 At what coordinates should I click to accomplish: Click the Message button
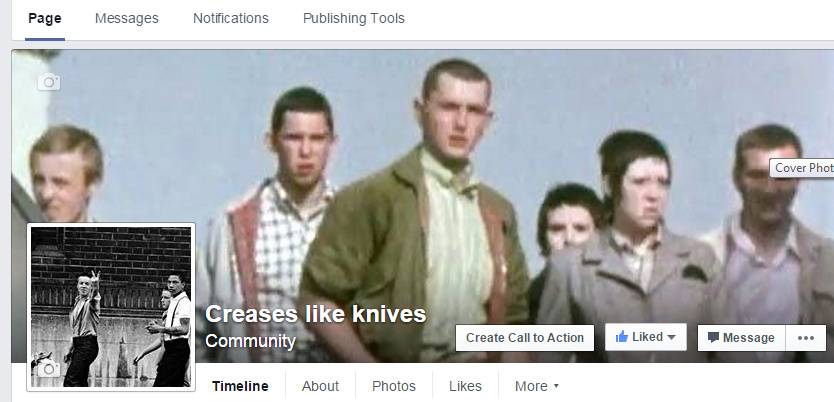741,338
